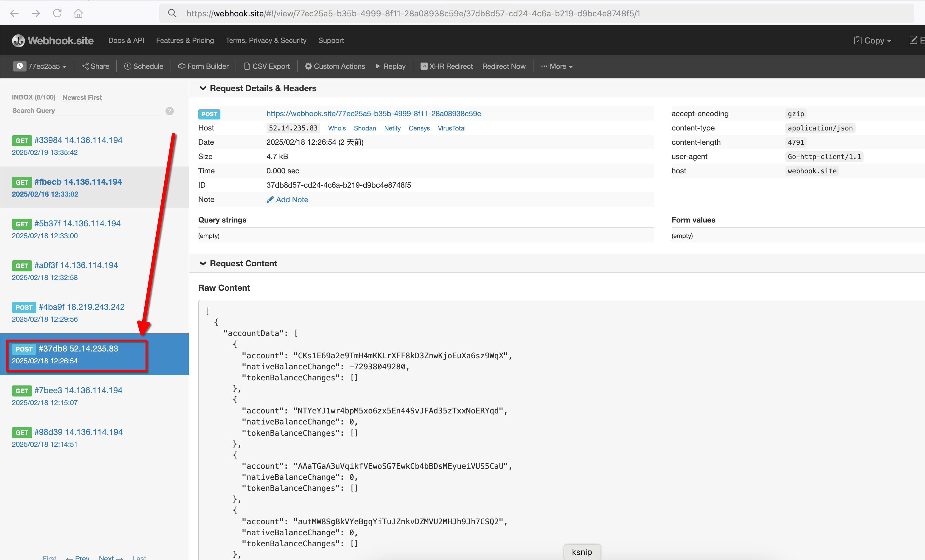Click the Search Query input field
Screen dimensions: 925x560
(x=86, y=111)
